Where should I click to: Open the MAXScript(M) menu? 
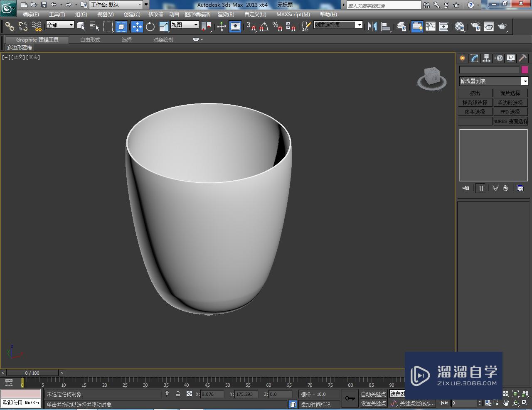(293, 14)
